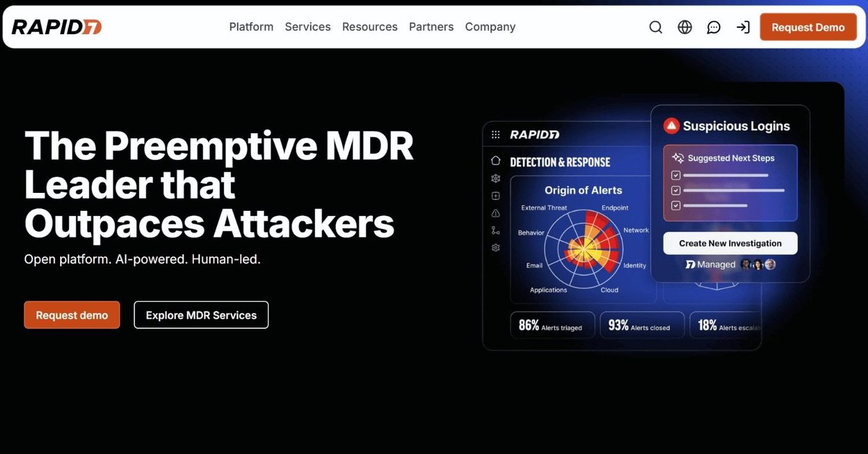868x454 pixels.
Task: Click the Email chart label
Action: (x=534, y=265)
